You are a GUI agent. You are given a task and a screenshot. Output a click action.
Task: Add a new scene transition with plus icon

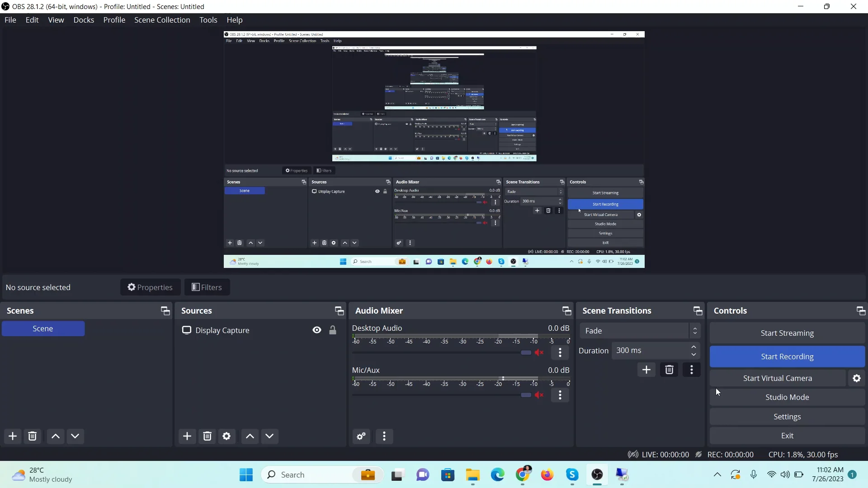646,370
